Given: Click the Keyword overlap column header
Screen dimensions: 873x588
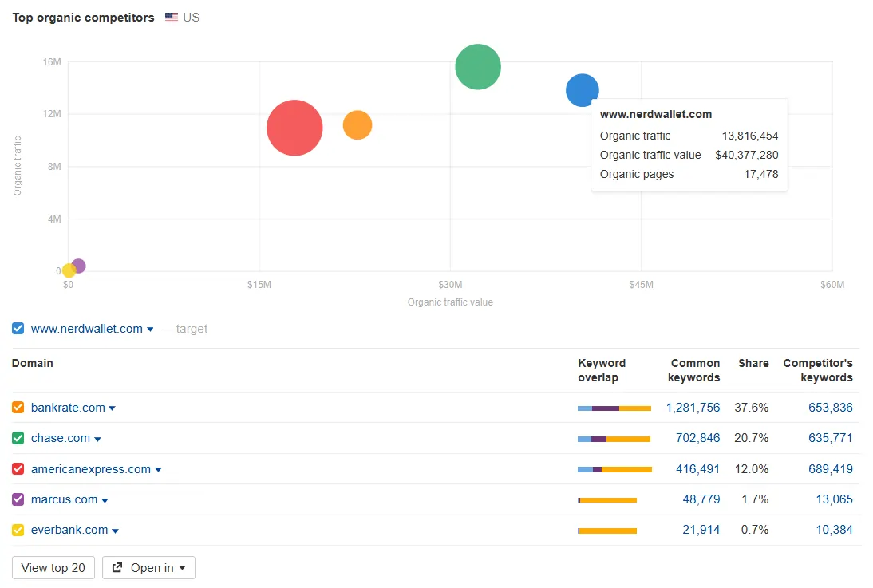Looking at the screenshot, I should pos(602,370).
